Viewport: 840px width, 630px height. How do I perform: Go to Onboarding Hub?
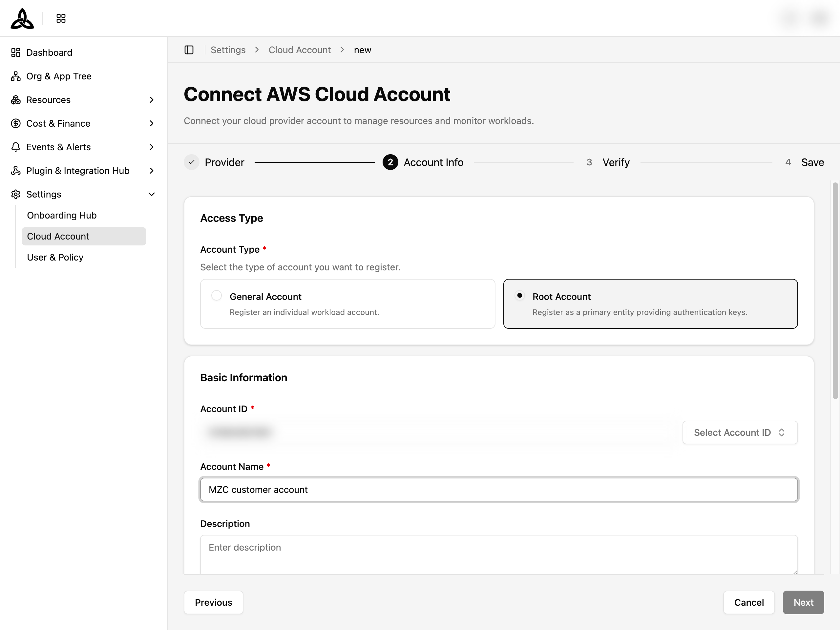61,215
